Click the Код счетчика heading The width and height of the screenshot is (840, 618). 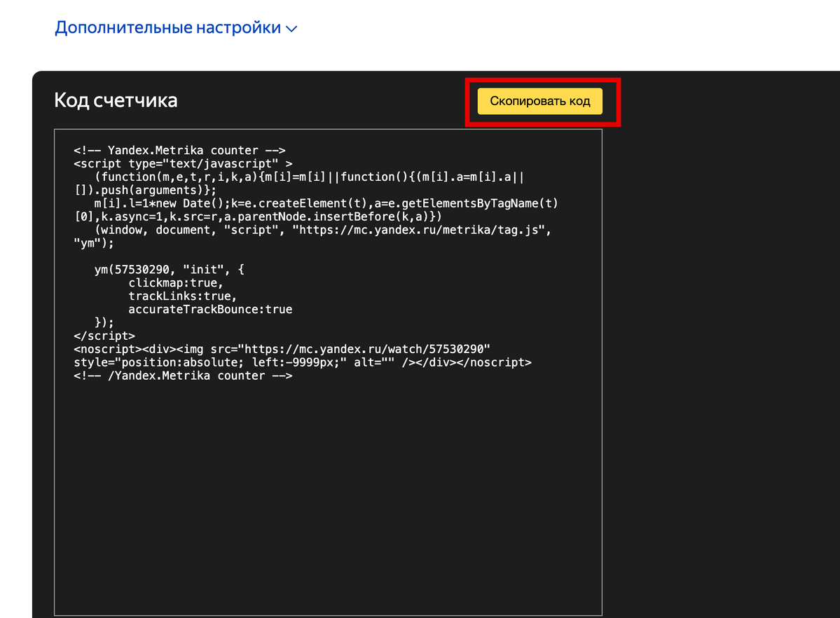pyautogui.click(x=116, y=101)
